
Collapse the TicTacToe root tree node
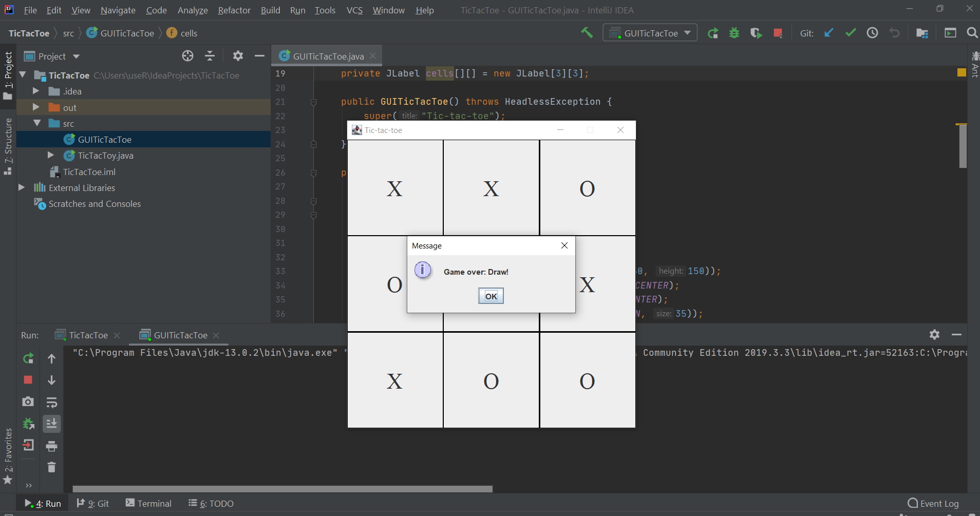(23, 75)
